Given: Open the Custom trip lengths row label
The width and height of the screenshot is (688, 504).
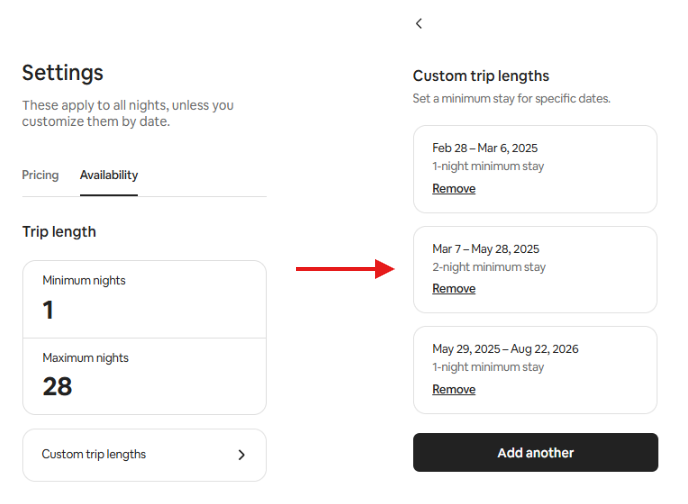Looking at the screenshot, I should pyautogui.click(x=94, y=454).
